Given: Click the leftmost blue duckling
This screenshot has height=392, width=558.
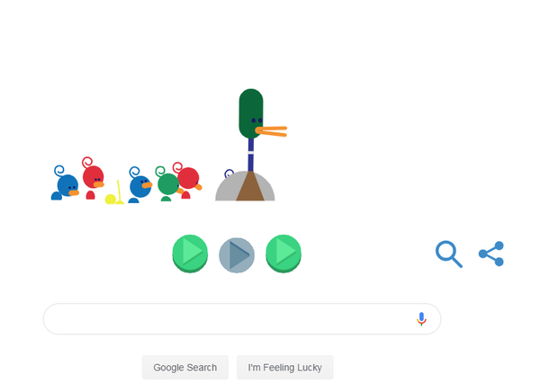Looking at the screenshot, I should point(66,183).
